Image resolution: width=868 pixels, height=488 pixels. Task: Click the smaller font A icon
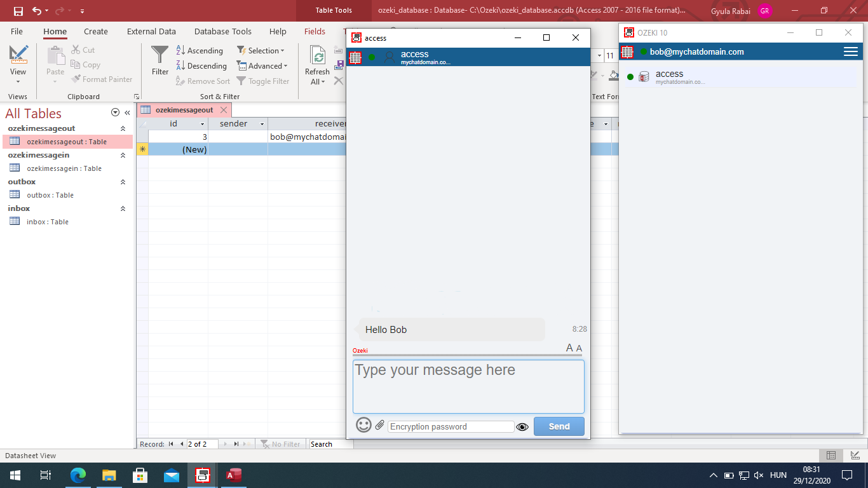click(x=580, y=348)
